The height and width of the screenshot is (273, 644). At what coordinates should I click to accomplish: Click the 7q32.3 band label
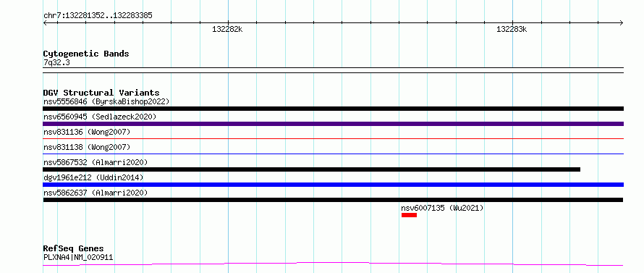pyautogui.click(x=56, y=63)
